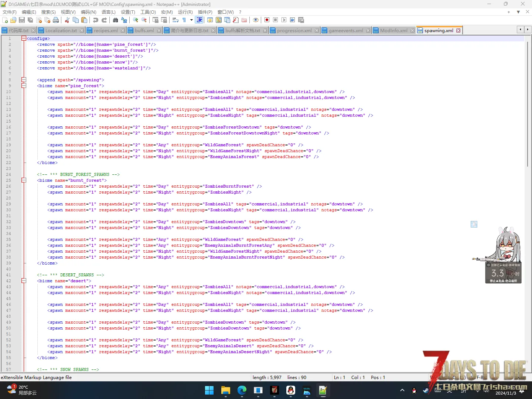Click the Save file toolbar icon
Image resolution: width=532 pixels, height=399 pixels.
(22, 20)
